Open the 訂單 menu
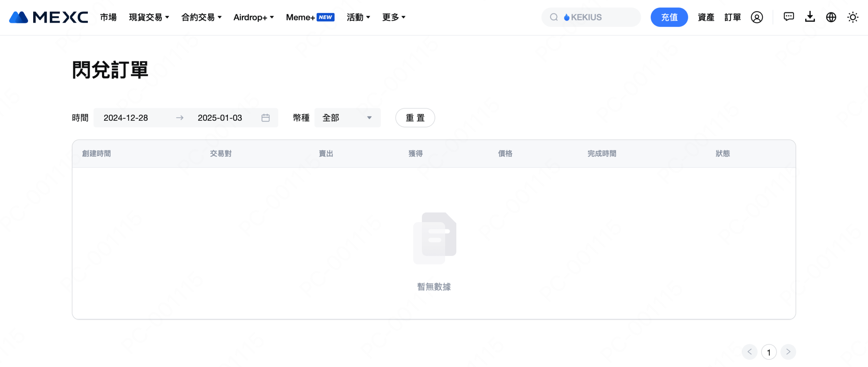Viewport: 868px width, 367px height. point(732,17)
